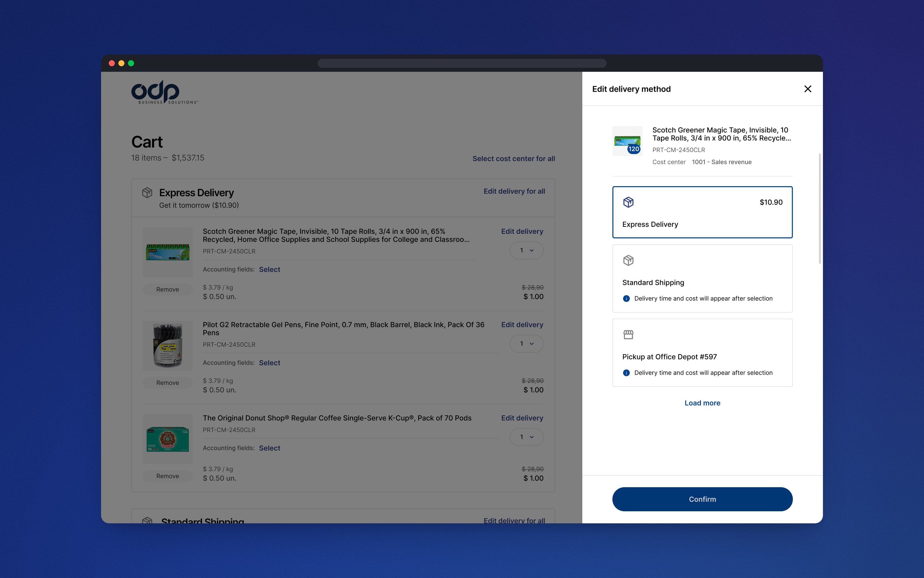Remove Donut Shop Coffee from cart
The height and width of the screenshot is (578, 924).
[168, 476]
